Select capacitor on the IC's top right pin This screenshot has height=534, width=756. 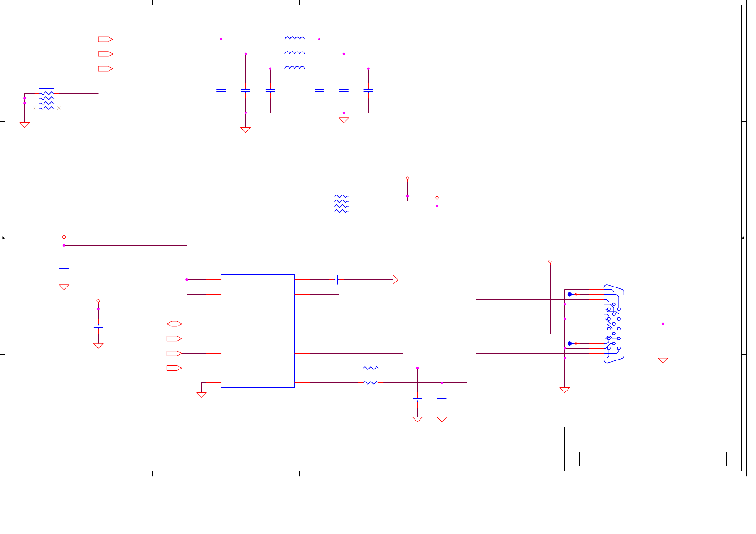coord(336,280)
